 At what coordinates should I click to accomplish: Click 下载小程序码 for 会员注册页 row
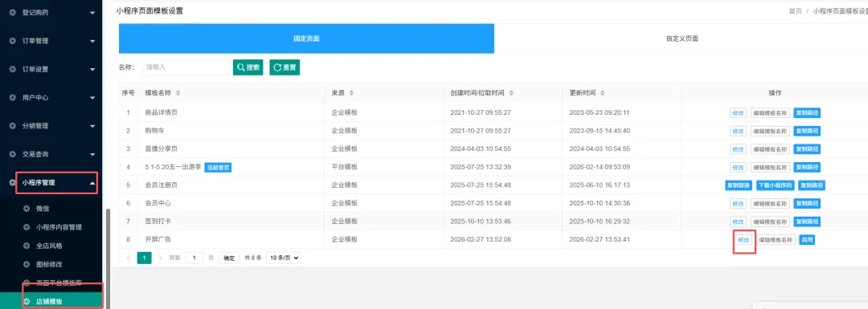click(x=775, y=185)
